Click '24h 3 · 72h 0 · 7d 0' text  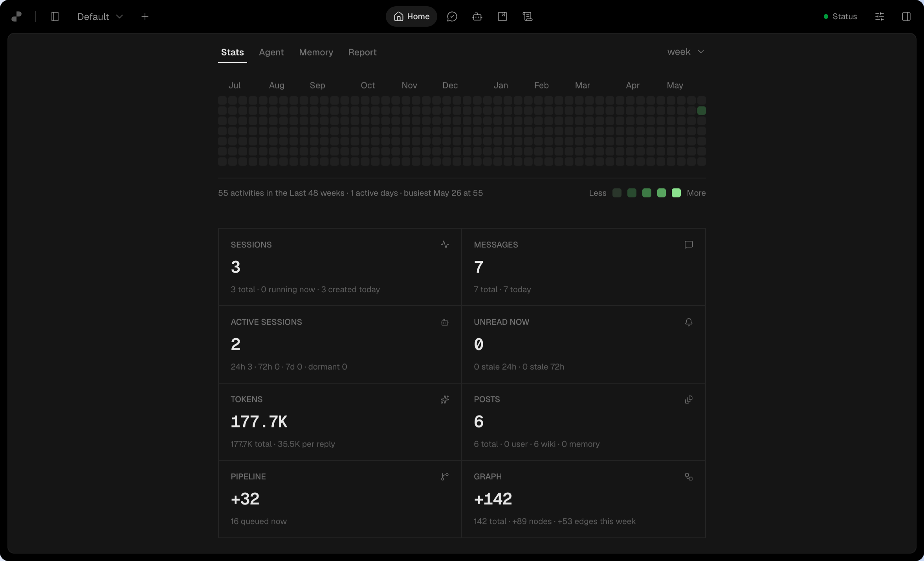tap(266, 367)
